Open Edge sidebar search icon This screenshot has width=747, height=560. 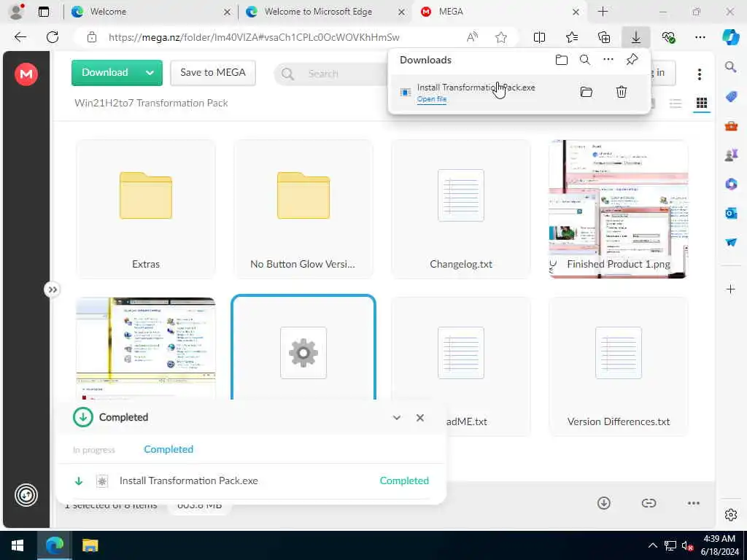(x=731, y=67)
